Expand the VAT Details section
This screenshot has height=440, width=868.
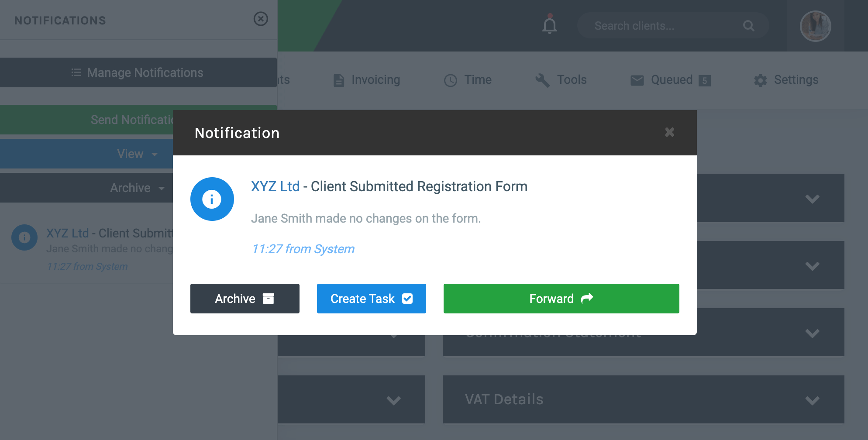click(644, 399)
